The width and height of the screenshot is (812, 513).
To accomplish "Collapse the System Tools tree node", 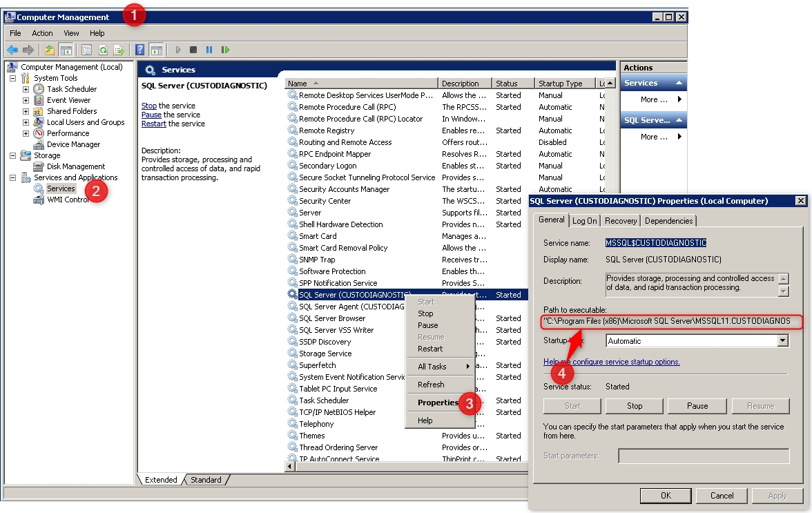I will pos(13,78).
